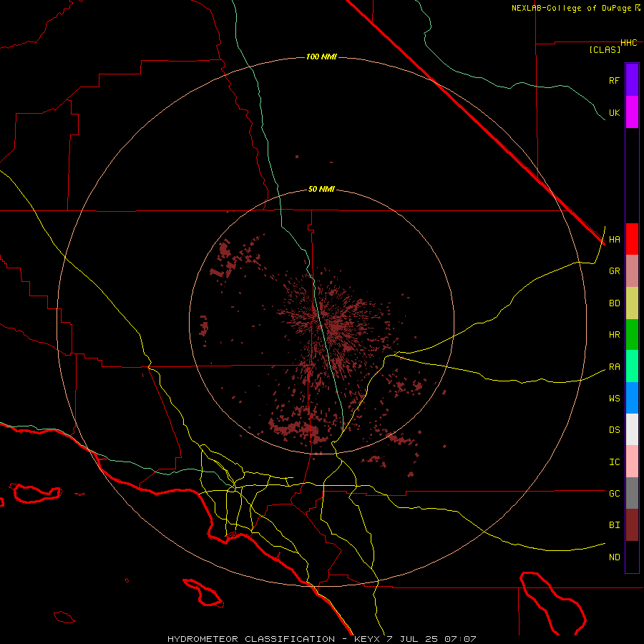Click the KEYX radar site identifier
The width and height of the screenshot is (644, 644).
pos(368,639)
